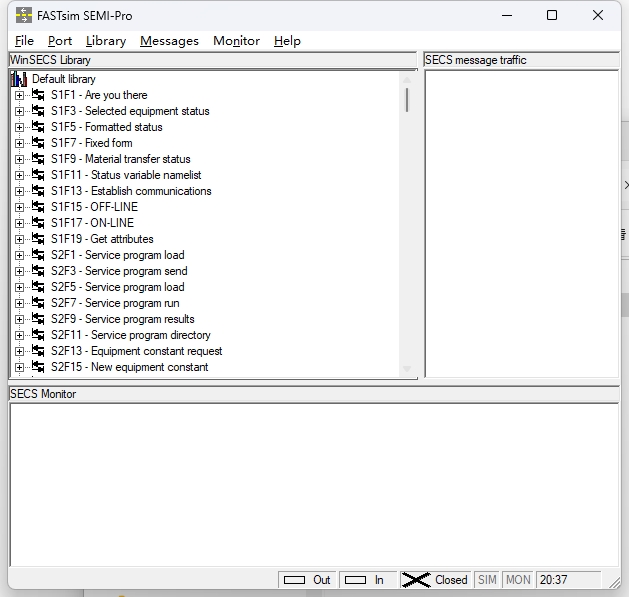Click the S1F17 ON-LINE message icon

(x=38, y=223)
